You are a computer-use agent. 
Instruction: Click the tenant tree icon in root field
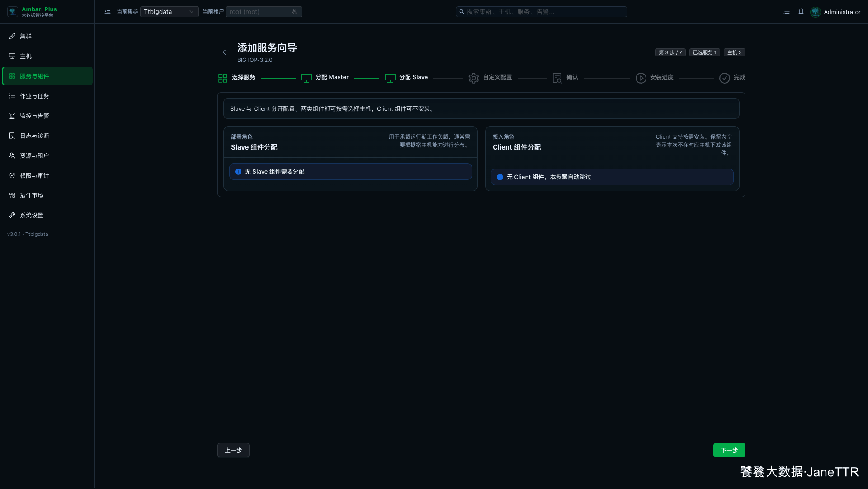[x=294, y=12]
